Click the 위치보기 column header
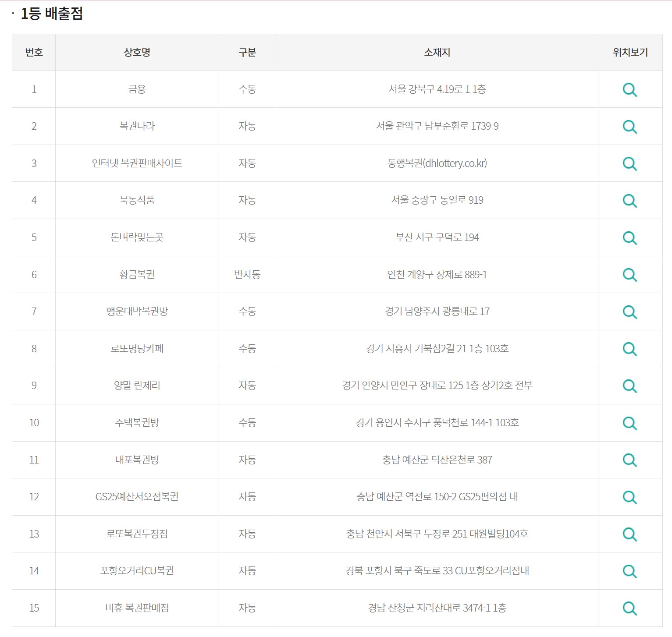This screenshot has height=637, width=672. coord(630,52)
